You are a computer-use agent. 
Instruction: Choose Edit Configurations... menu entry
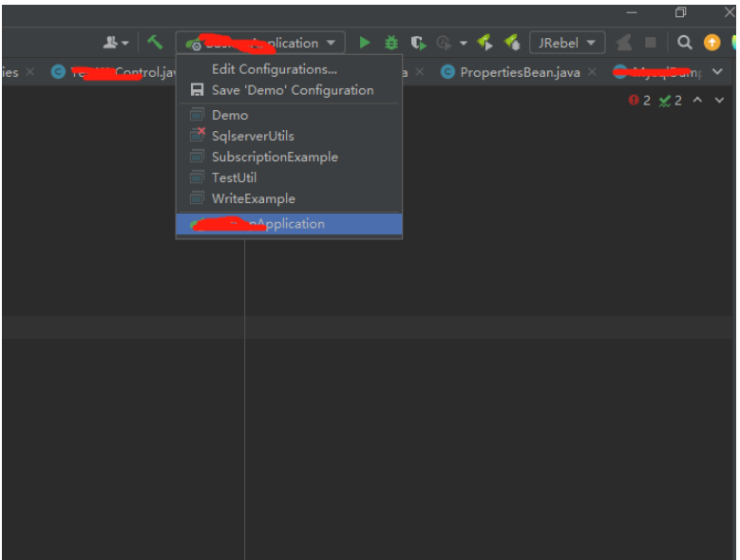point(289,69)
